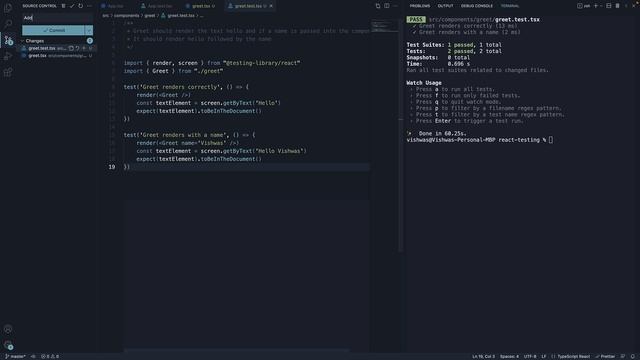The width and height of the screenshot is (640, 360).
Task: Open the Accounts menu icon
Action: point(8,329)
